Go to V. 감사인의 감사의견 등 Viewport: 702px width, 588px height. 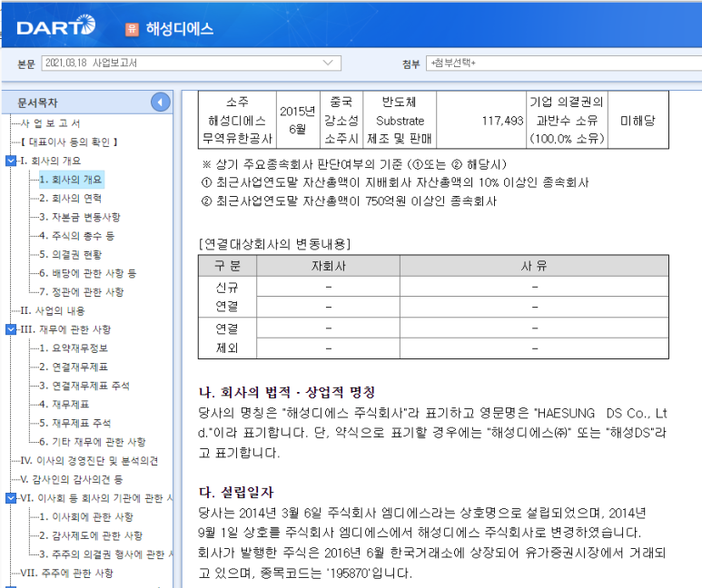[x=72, y=480]
